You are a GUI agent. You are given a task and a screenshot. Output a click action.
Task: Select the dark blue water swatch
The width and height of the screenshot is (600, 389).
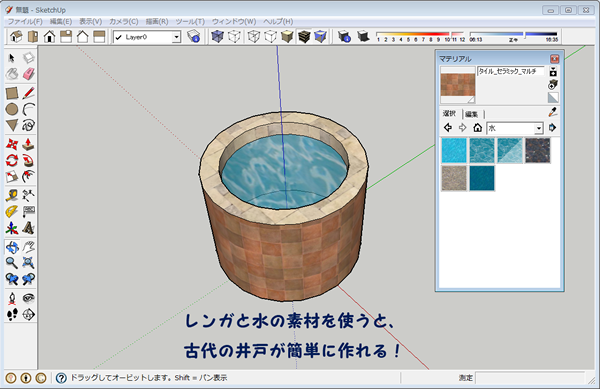click(x=482, y=178)
